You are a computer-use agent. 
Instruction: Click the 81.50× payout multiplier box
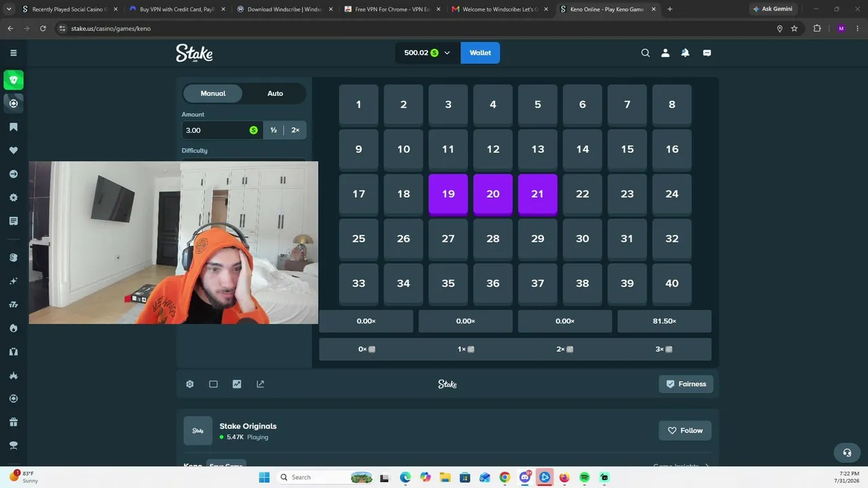(665, 321)
